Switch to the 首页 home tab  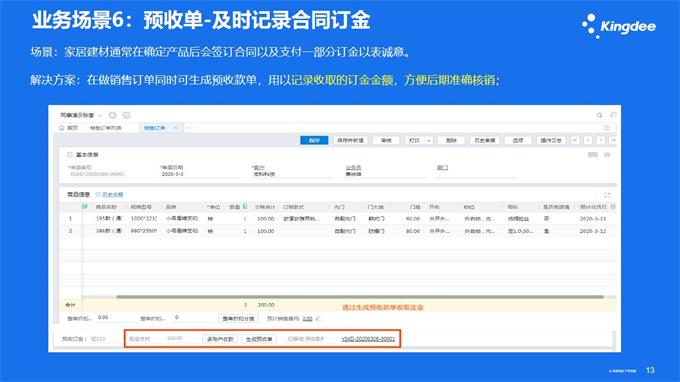point(69,128)
